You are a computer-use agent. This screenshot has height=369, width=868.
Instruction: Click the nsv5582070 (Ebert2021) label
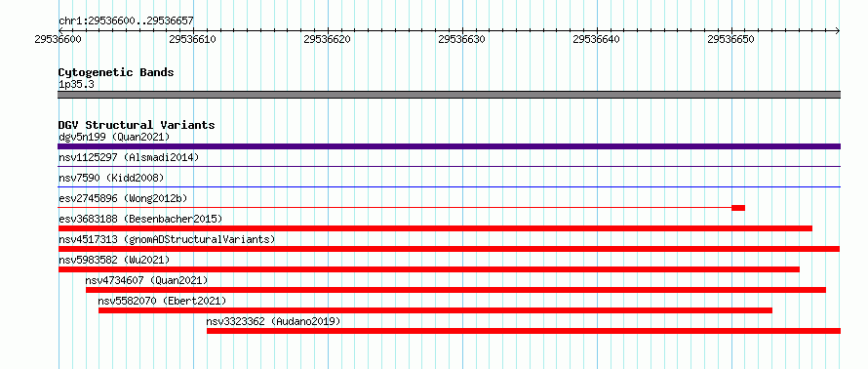point(162,301)
